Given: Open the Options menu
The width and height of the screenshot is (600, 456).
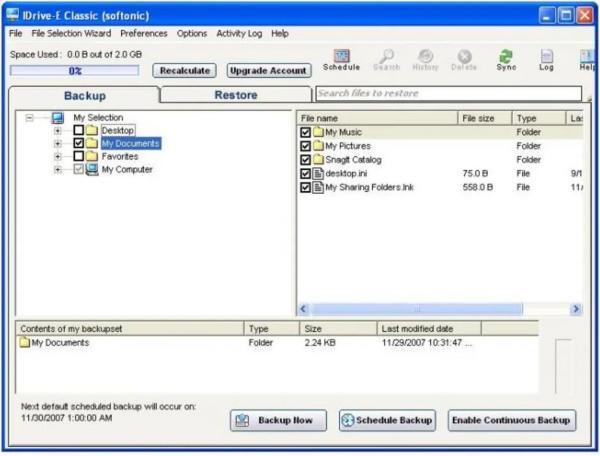Looking at the screenshot, I should pos(192,33).
